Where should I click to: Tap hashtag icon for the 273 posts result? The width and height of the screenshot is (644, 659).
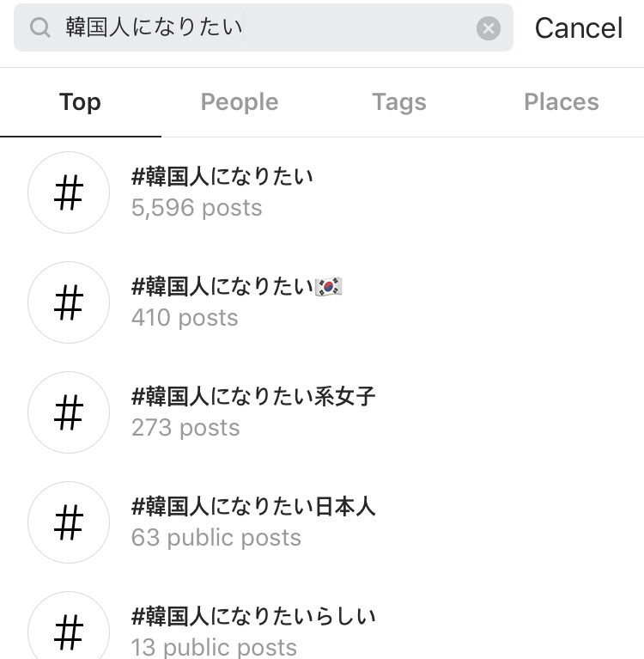pyautogui.click(x=69, y=412)
